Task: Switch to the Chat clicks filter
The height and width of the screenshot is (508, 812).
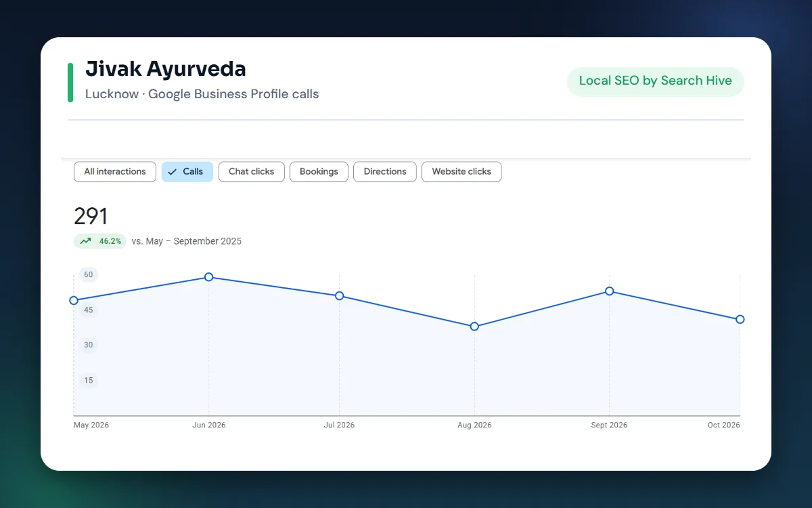Action: point(251,171)
